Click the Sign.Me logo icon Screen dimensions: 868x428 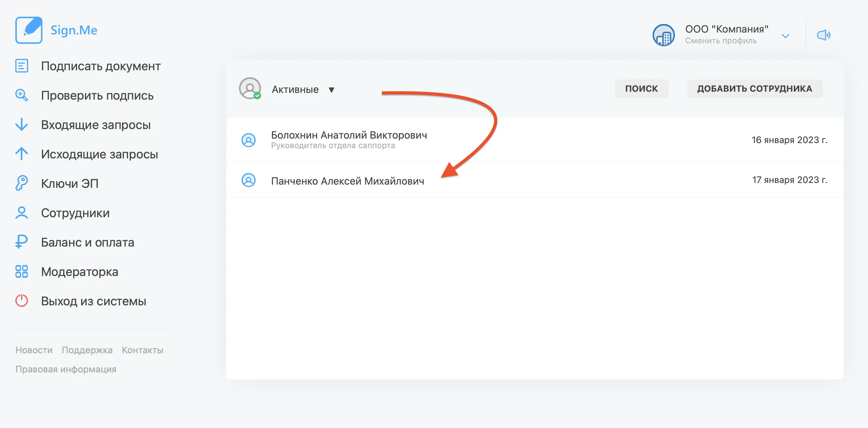[29, 30]
